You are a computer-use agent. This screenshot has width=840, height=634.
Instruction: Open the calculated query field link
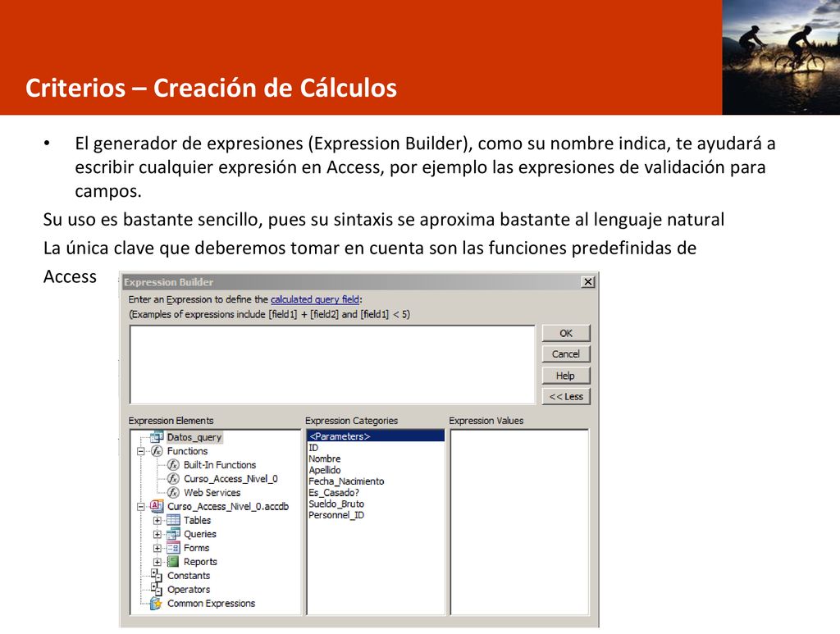[314, 299]
